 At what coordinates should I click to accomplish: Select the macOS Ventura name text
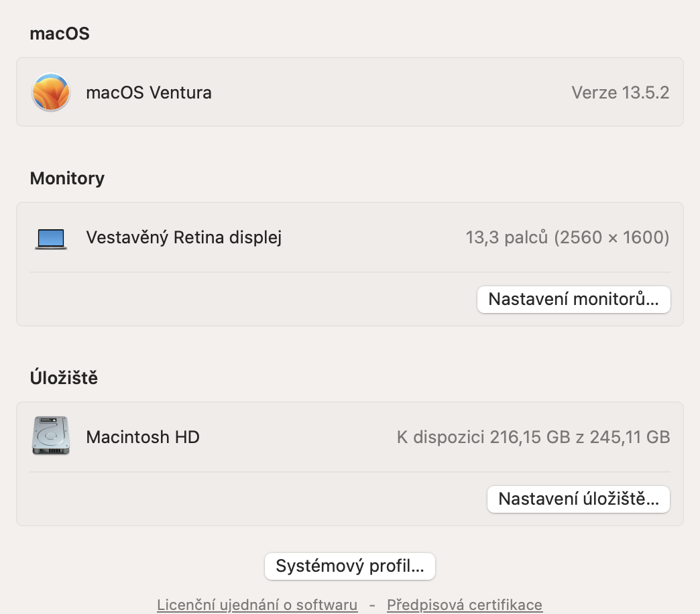tap(149, 93)
